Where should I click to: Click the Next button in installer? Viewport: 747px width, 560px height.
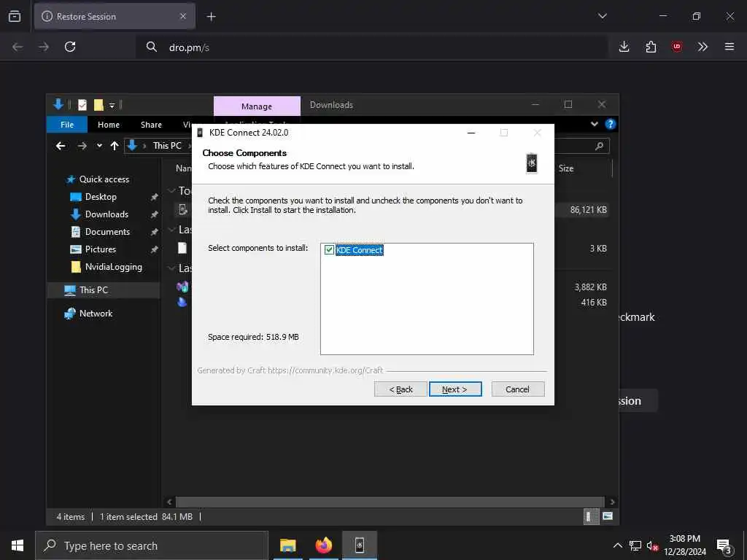[455, 389]
